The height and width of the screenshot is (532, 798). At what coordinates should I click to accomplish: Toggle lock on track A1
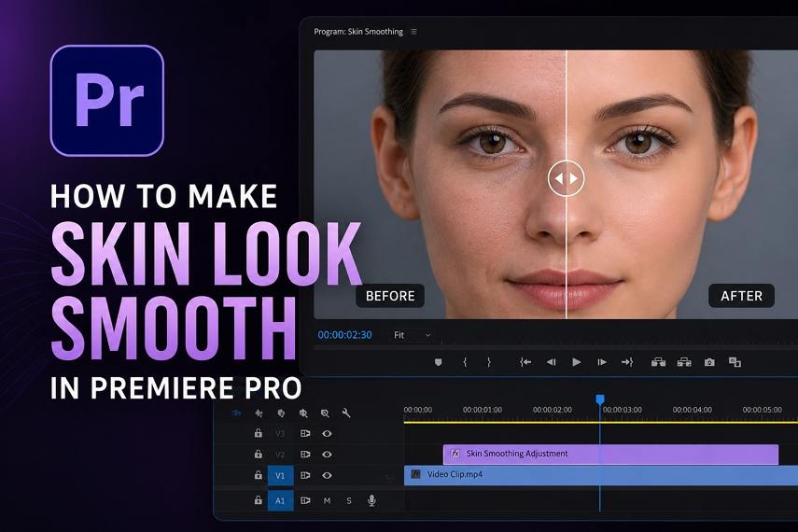(x=258, y=500)
